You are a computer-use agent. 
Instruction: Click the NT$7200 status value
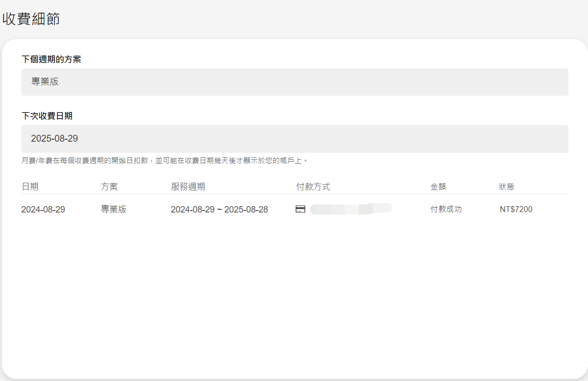click(x=516, y=209)
